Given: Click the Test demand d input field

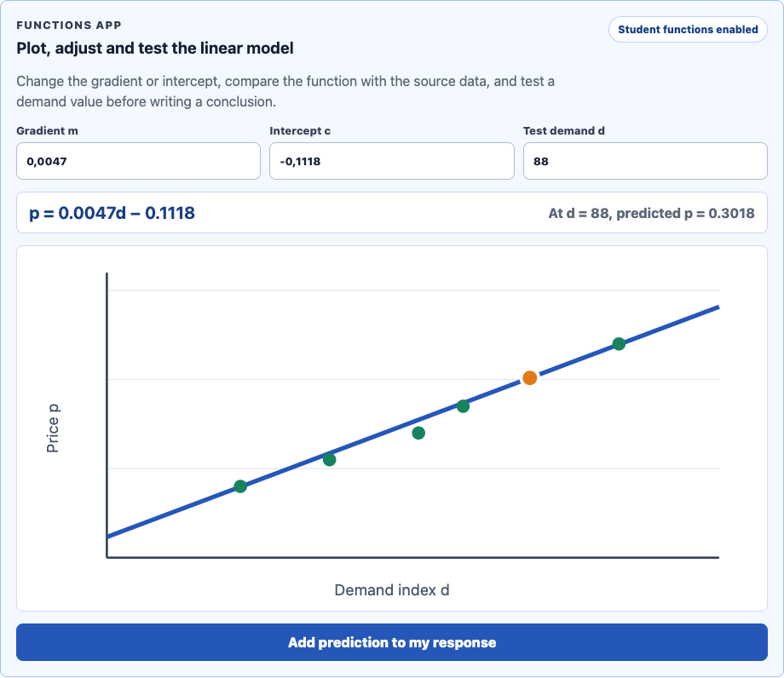Looking at the screenshot, I should [645, 161].
